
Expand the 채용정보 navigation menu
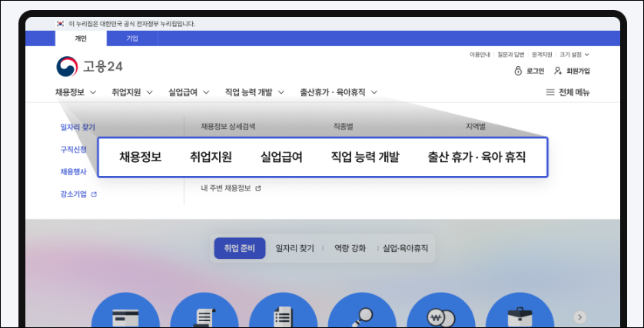click(76, 92)
